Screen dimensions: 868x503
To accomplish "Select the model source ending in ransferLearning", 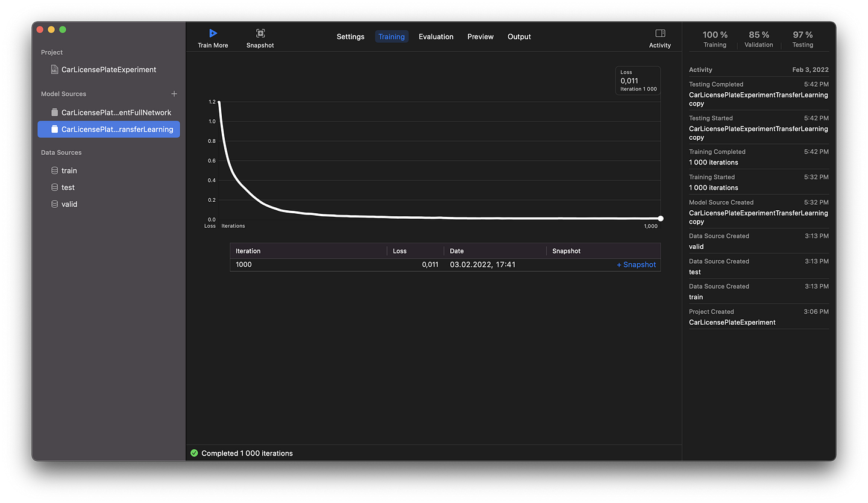I will 108,130.
